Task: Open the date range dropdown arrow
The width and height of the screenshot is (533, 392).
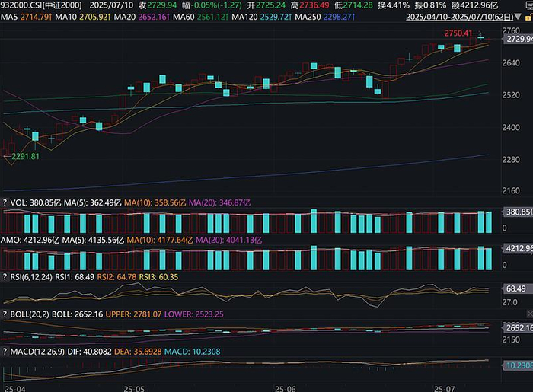Action: (518, 17)
